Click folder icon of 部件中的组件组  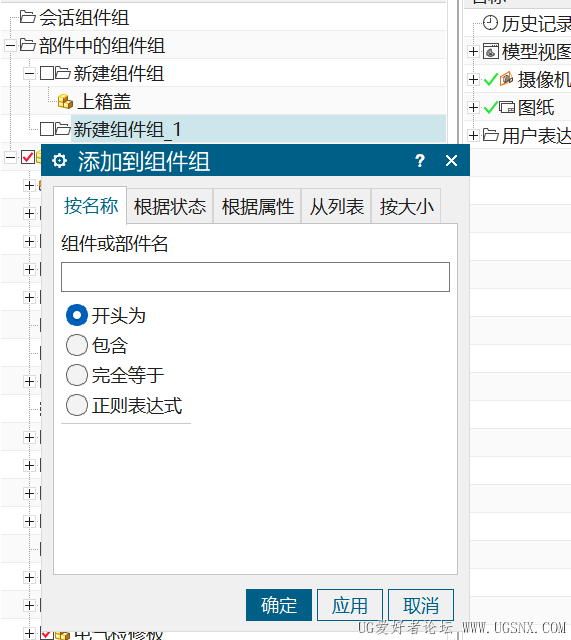[x=28, y=44]
